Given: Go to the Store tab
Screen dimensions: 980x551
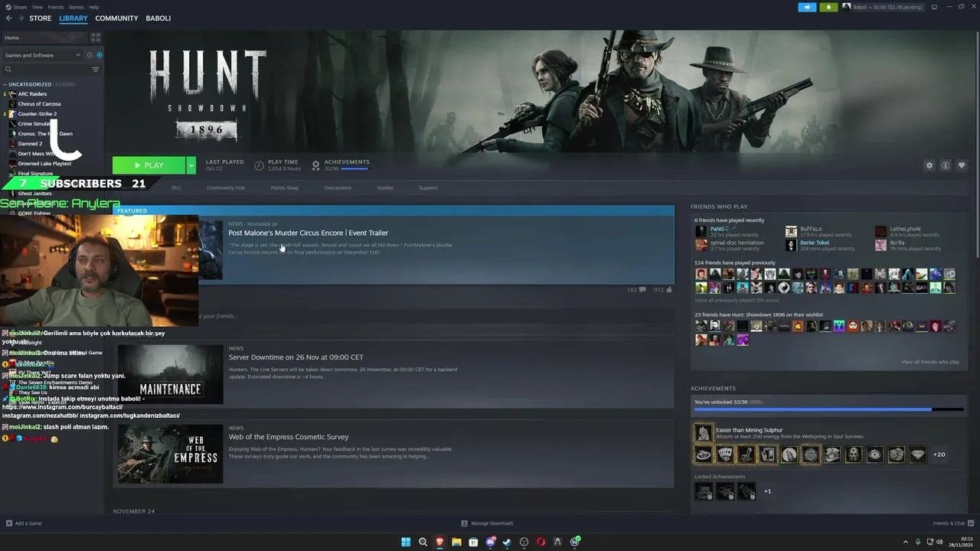Looking at the screenshot, I should 41,18.
